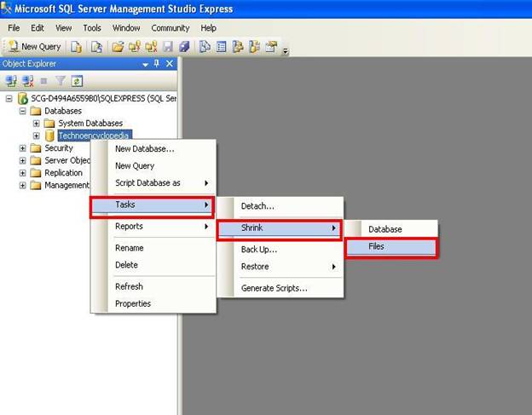This screenshot has width=532, height=415.
Task: Collapse the Databases folder node
Action: tap(23, 111)
